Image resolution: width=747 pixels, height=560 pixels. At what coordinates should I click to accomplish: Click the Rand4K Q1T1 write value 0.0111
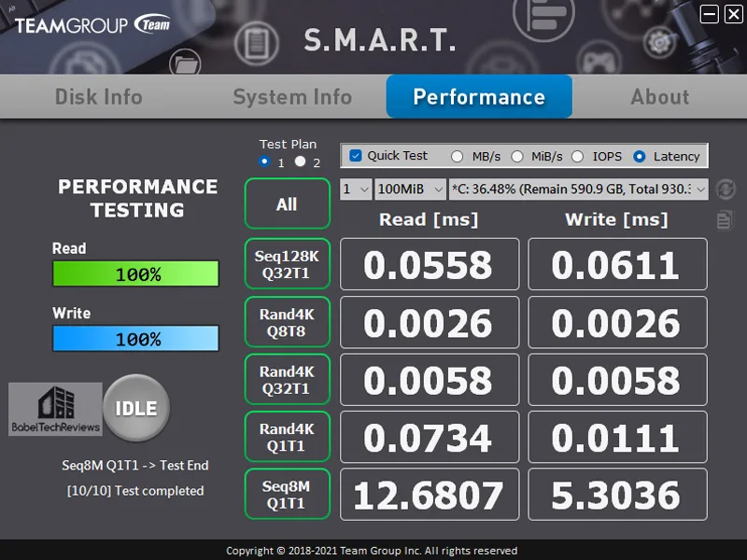click(x=617, y=437)
